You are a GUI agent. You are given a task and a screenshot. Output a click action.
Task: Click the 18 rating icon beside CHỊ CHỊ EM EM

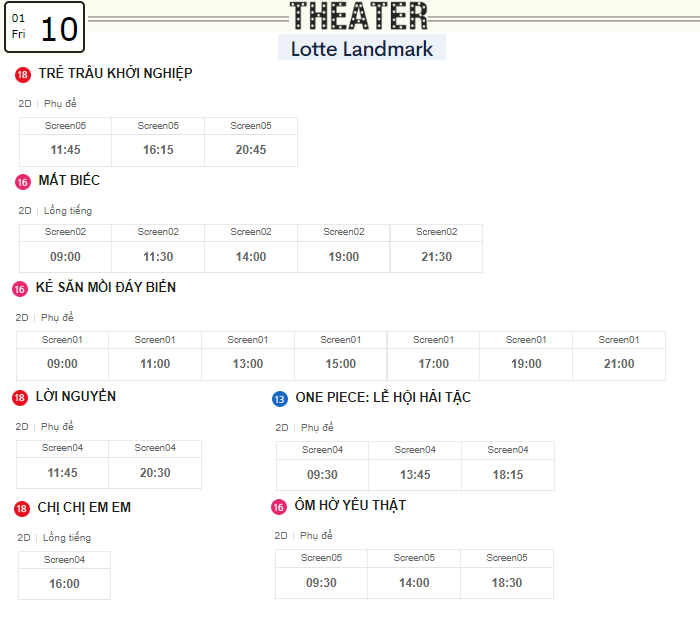[22, 509]
